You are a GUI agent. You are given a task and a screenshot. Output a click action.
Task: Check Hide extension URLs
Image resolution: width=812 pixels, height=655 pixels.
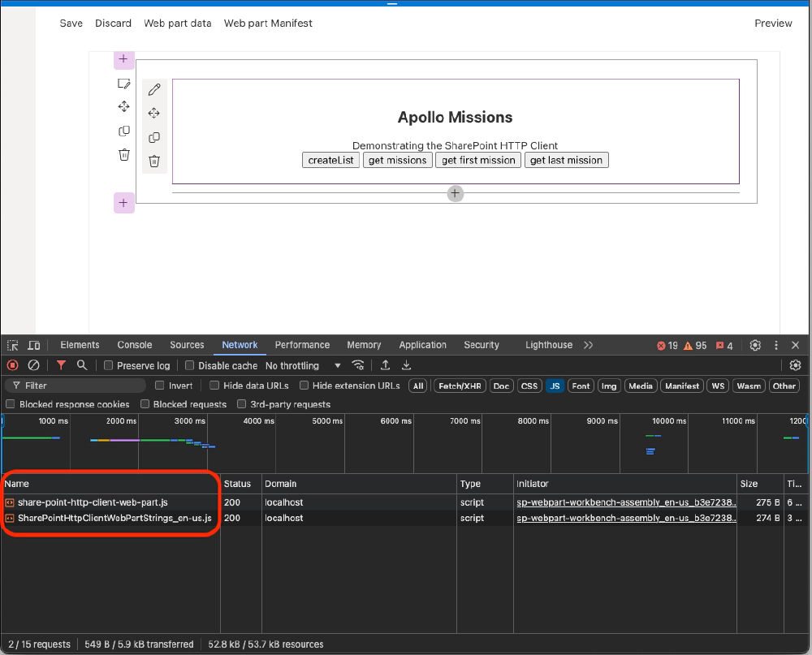[x=304, y=386]
